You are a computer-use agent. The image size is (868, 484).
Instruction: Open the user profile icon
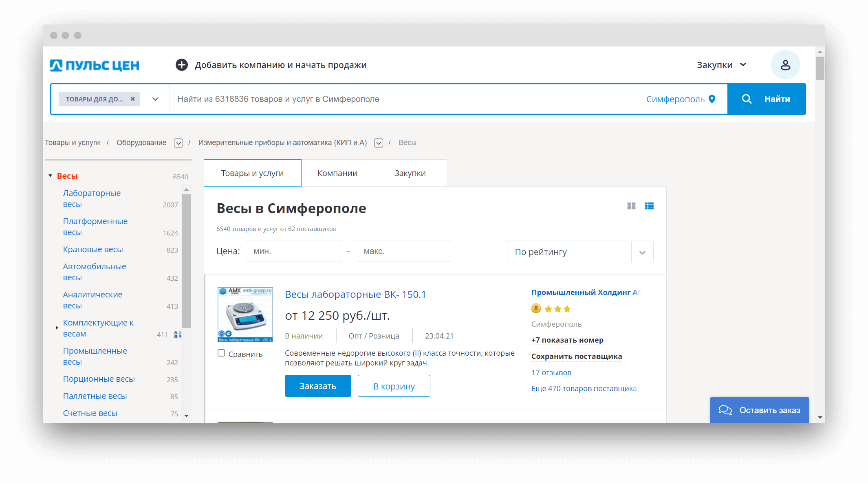[x=785, y=65]
